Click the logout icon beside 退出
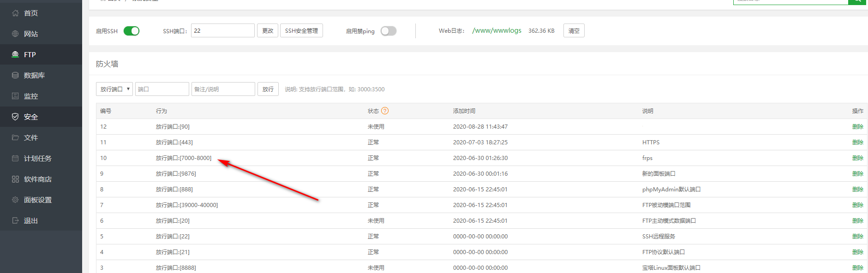The width and height of the screenshot is (868, 273). coord(15,220)
